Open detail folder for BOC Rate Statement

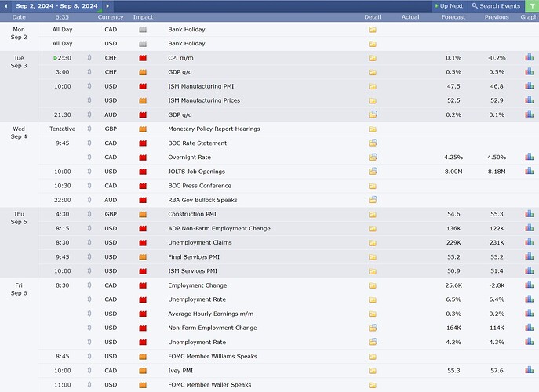[x=373, y=143]
